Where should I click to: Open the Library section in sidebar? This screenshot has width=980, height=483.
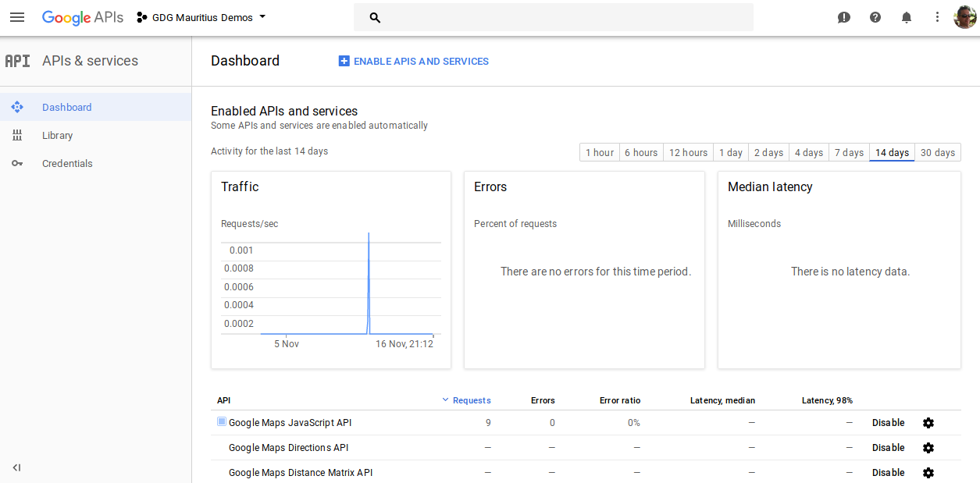(x=58, y=135)
